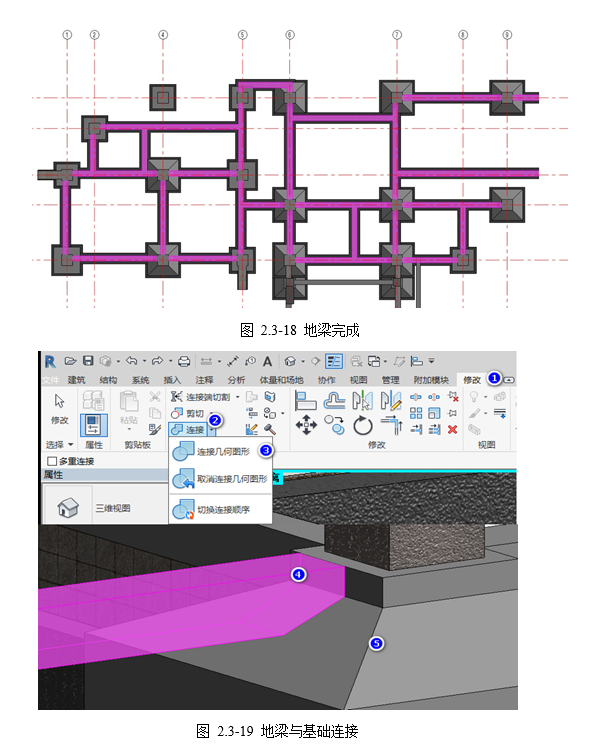Switch to the 注释 ribbon tab
The width and height of the screenshot is (589, 745).
tap(204, 380)
